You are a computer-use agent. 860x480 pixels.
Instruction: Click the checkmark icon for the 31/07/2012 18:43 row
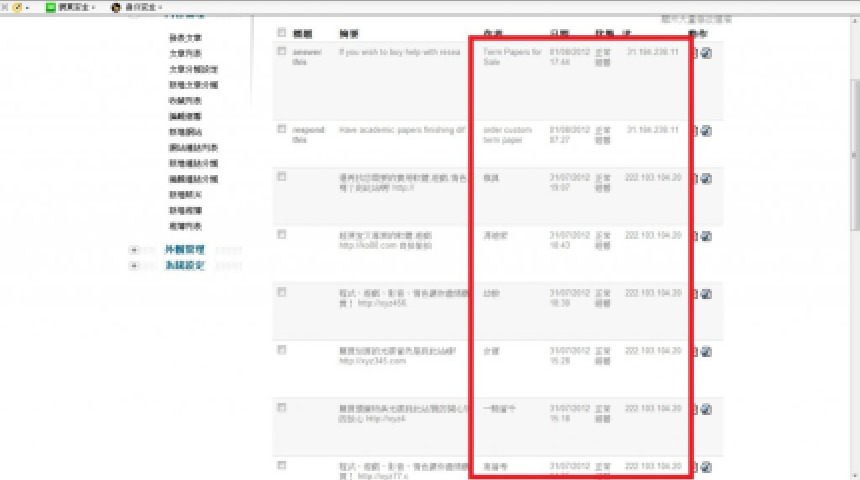point(707,237)
